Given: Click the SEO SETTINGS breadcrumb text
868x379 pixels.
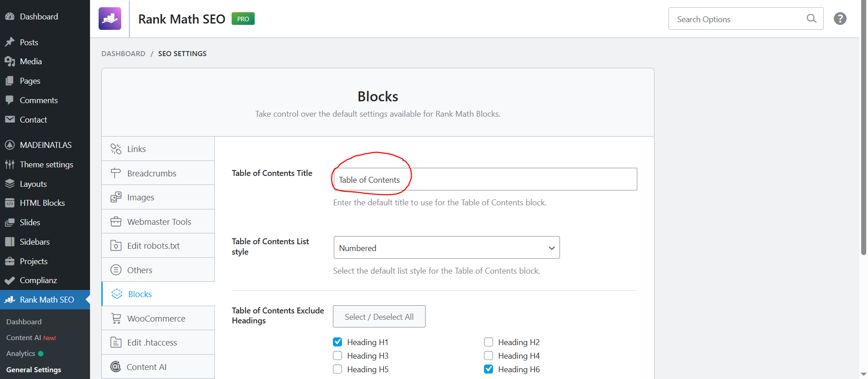Looking at the screenshot, I should coord(182,53).
